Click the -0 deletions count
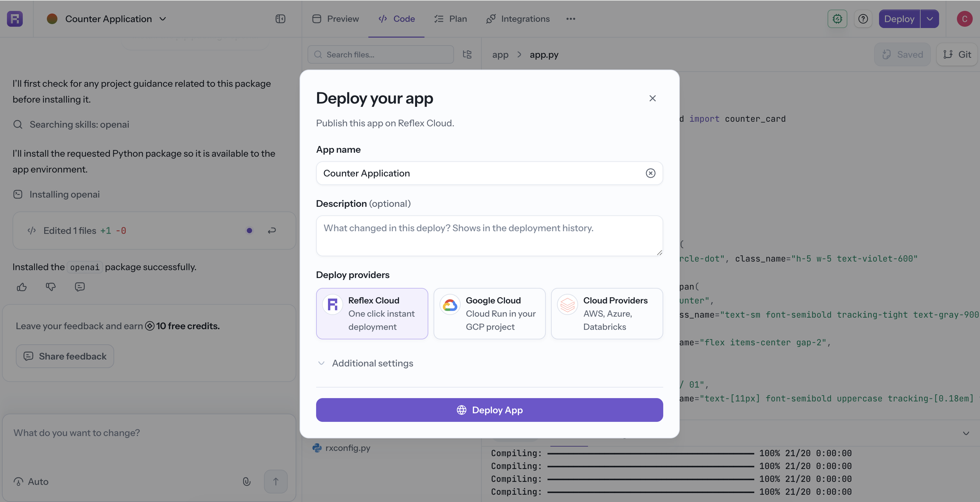980x502 pixels. [121, 231]
